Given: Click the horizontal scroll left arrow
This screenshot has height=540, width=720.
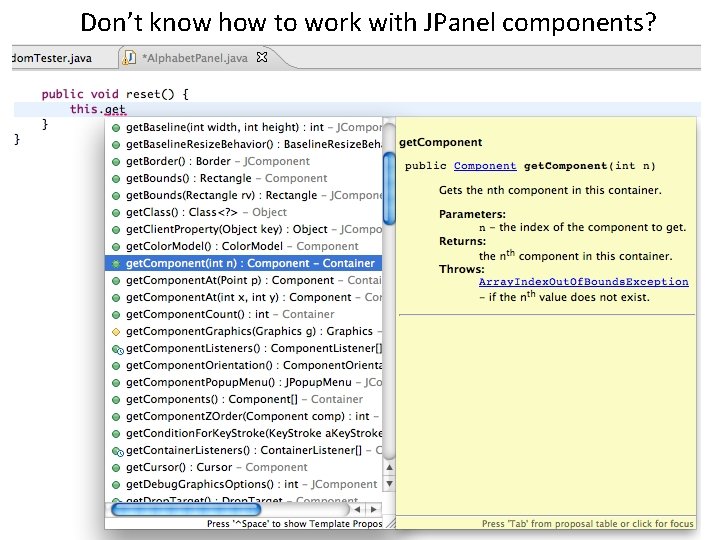Looking at the screenshot, I should (x=357, y=509).
